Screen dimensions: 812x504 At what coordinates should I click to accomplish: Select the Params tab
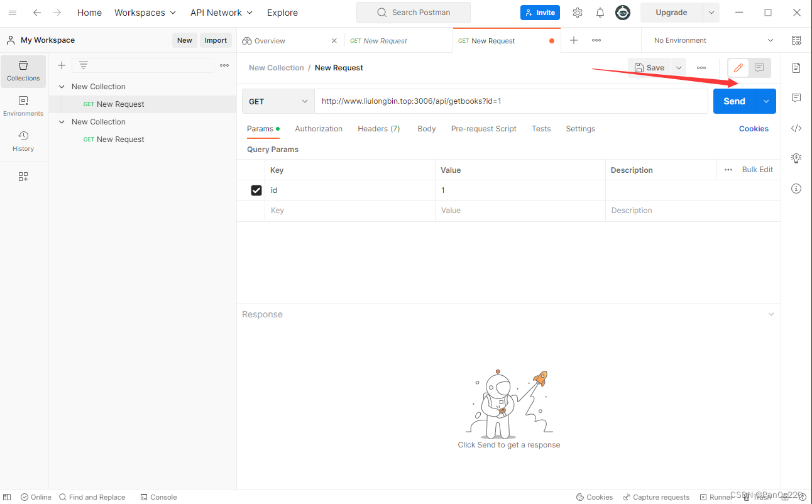(x=263, y=129)
